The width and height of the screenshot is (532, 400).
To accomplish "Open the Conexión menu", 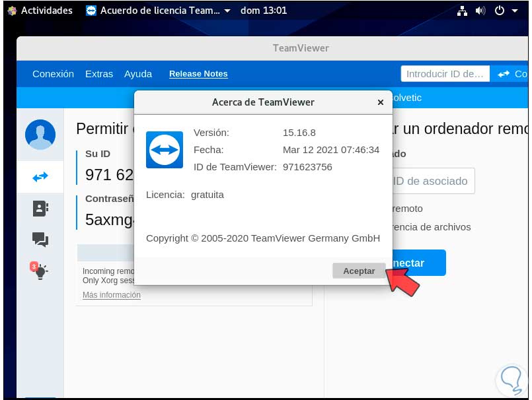I will click(53, 74).
